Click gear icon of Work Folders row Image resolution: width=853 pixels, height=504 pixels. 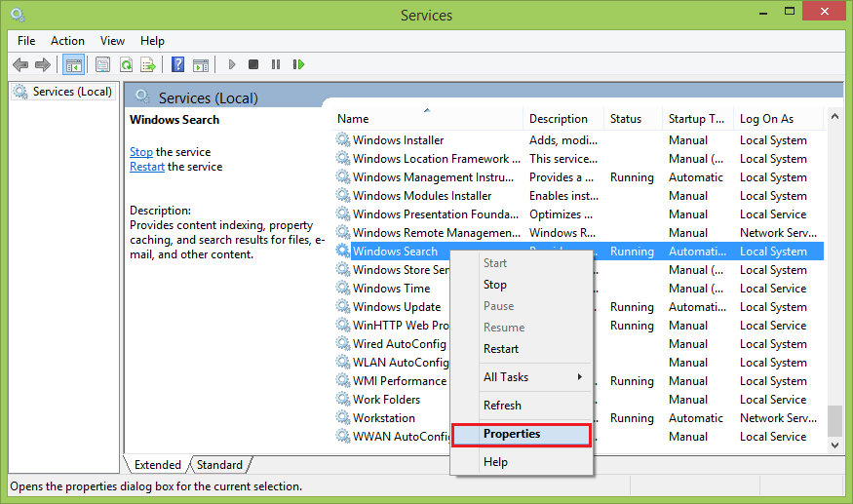pos(343,399)
